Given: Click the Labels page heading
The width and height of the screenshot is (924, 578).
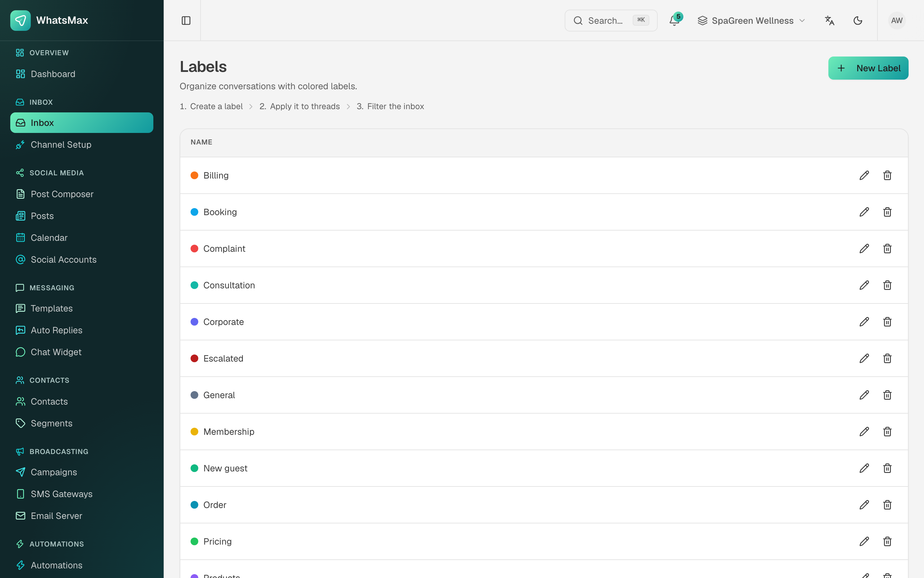Looking at the screenshot, I should click(x=203, y=67).
